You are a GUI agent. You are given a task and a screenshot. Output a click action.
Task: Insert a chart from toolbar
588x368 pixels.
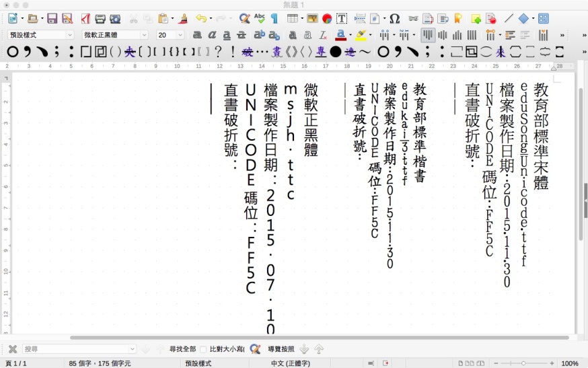click(x=327, y=19)
